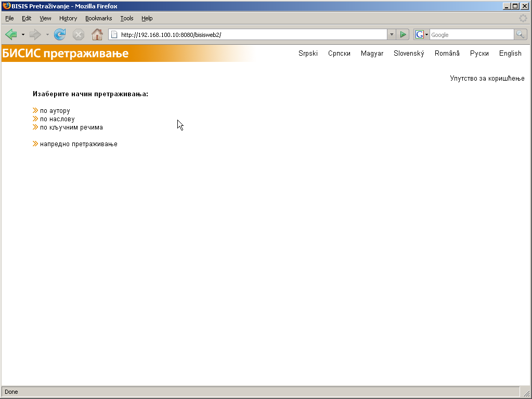Viewport: 532px width, 399px height.
Task: Choose search по аутору
Action: (55, 111)
